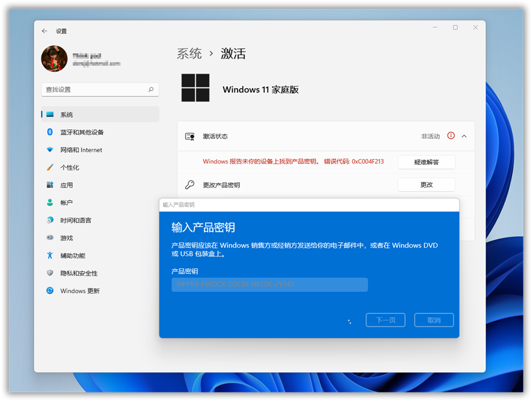
Task: Close the Settings window
Action: pyautogui.click(x=476, y=27)
